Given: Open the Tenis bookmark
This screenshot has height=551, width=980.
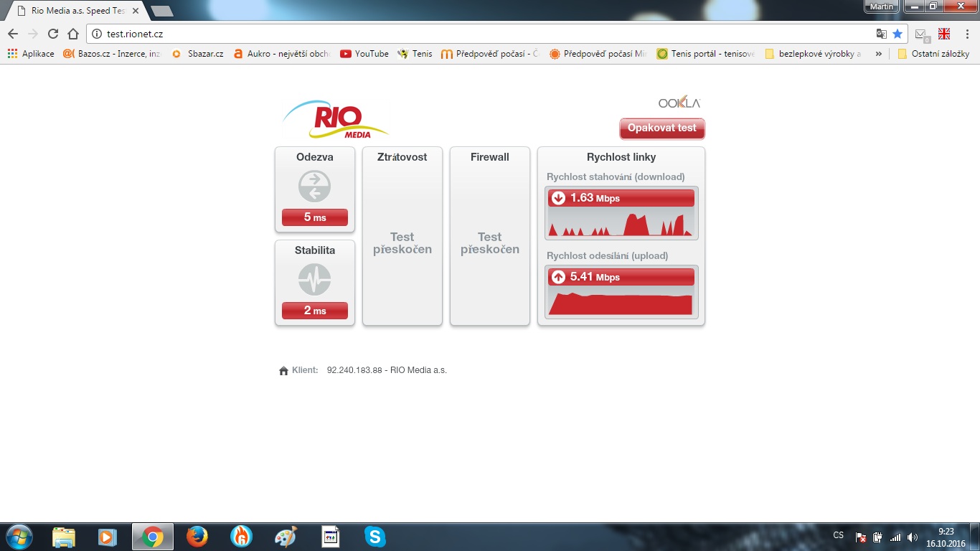Looking at the screenshot, I should (415, 54).
